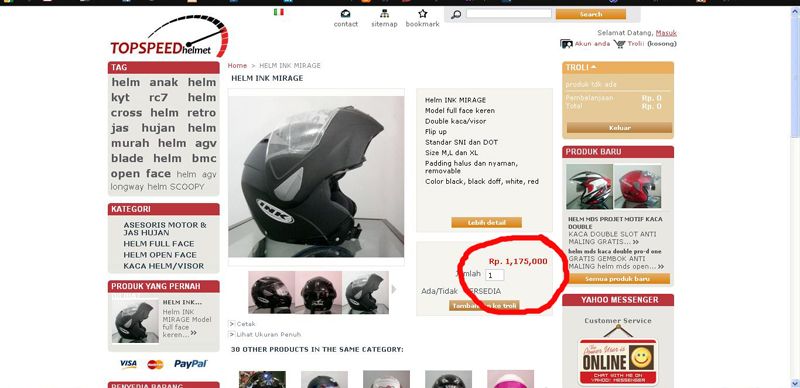Screen dimensions: 800x388
Task: Click the Masuk login link
Action: [666, 33]
